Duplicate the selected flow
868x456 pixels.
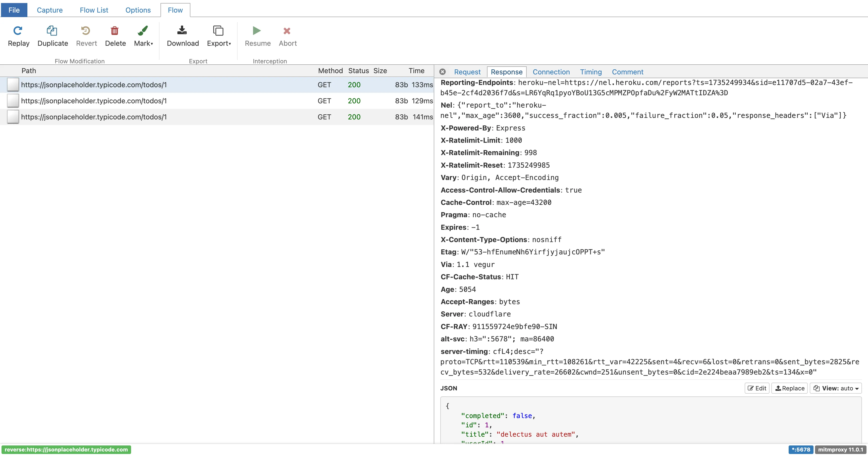(x=52, y=36)
